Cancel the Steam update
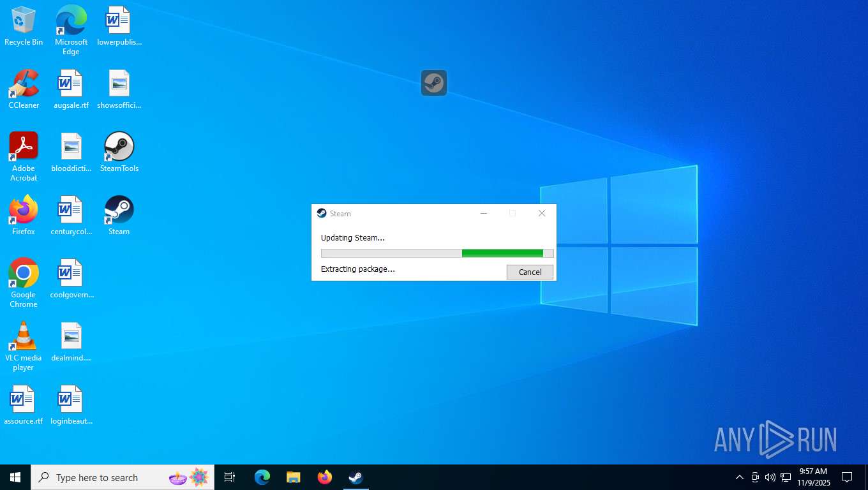 (530, 272)
